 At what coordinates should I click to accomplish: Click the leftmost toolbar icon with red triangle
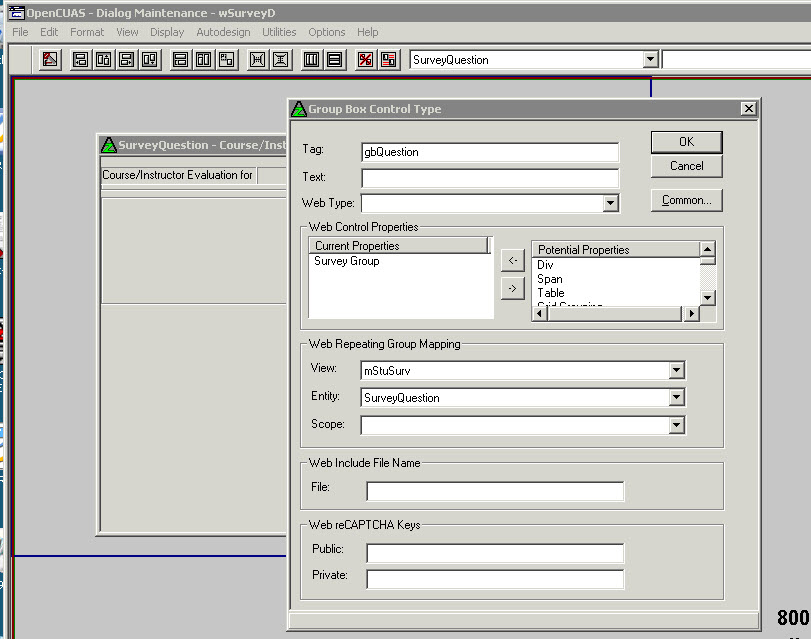coord(50,60)
